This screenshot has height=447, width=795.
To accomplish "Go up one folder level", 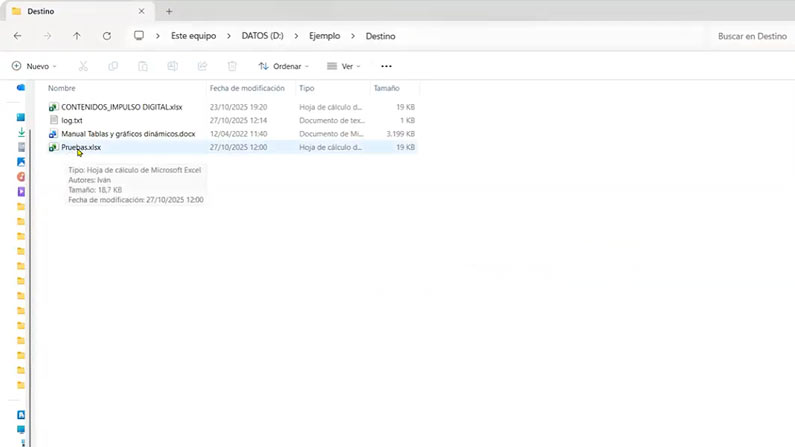I will (x=77, y=36).
